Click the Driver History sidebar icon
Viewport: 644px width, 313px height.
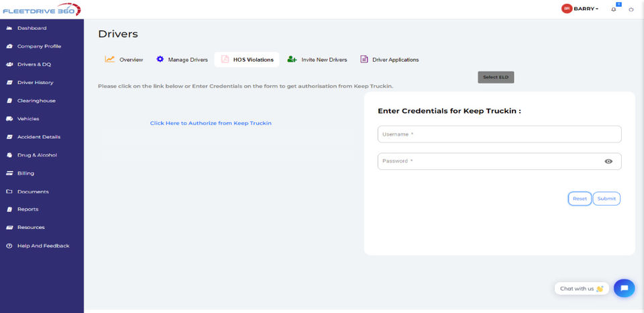point(9,83)
